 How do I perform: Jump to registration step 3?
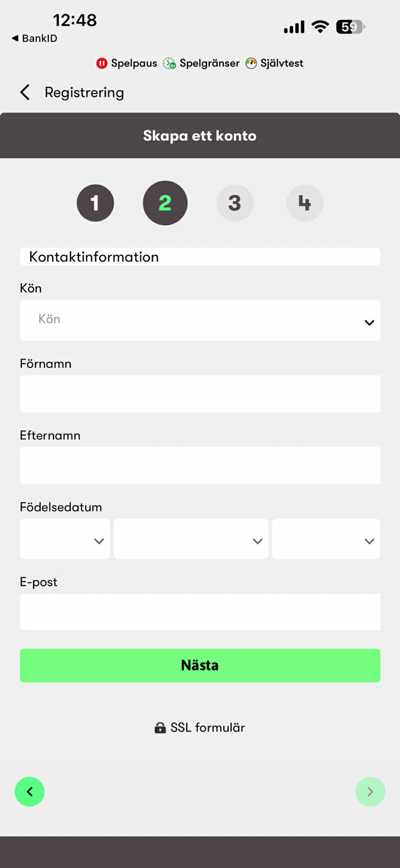(x=235, y=203)
